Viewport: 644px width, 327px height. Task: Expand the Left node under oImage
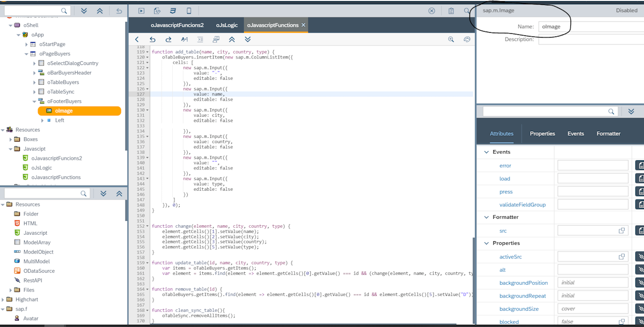click(42, 121)
